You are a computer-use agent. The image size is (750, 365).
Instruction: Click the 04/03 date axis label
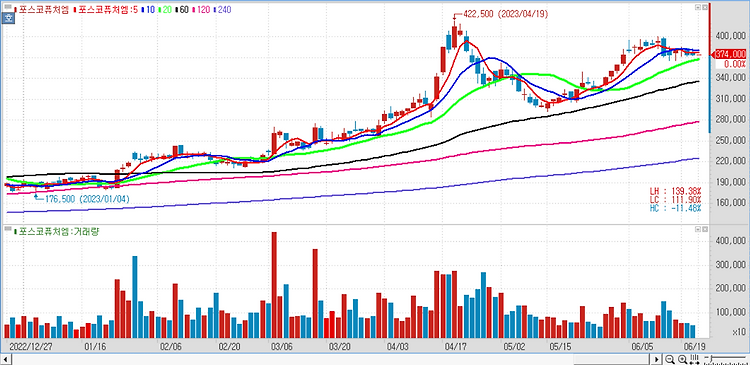click(x=397, y=346)
